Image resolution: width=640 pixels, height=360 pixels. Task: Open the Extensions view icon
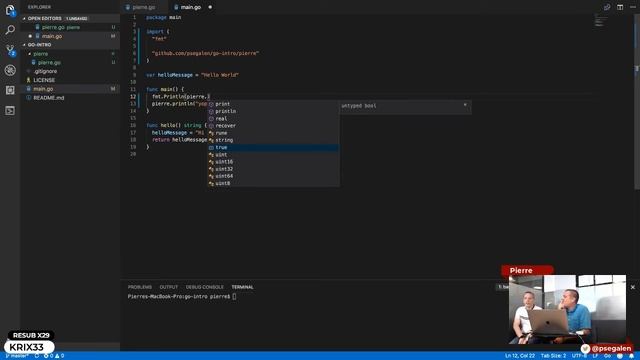[10, 90]
